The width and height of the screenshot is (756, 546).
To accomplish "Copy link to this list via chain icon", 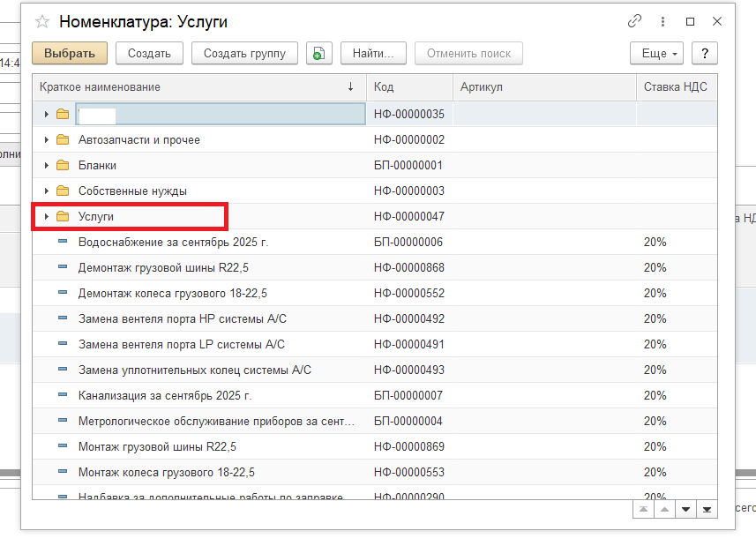I will pyautogui.click(x=634, y=22).
